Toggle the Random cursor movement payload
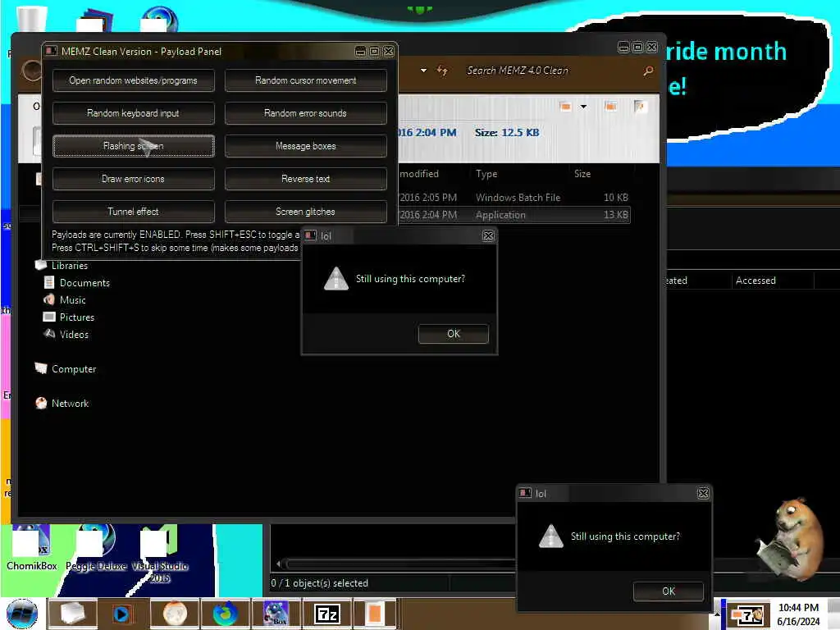 pyautogui.click(x=305, y=80)
